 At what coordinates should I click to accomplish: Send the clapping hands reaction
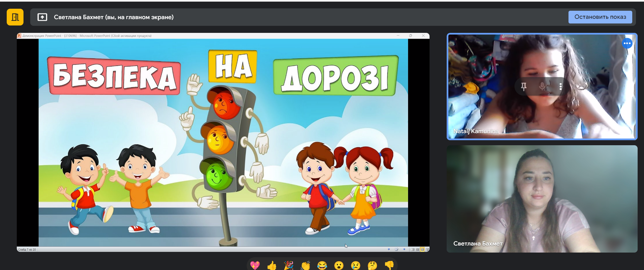(305, 265)
